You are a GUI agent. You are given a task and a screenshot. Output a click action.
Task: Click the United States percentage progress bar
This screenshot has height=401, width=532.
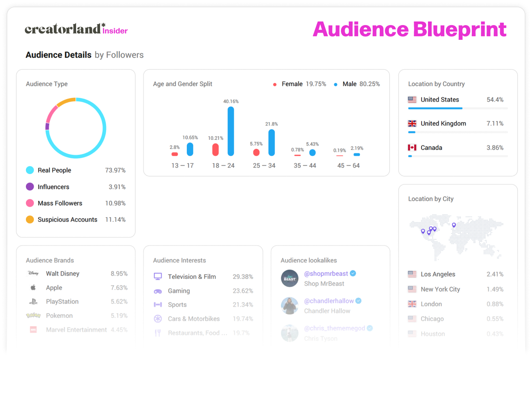click(x=458, y=108)
